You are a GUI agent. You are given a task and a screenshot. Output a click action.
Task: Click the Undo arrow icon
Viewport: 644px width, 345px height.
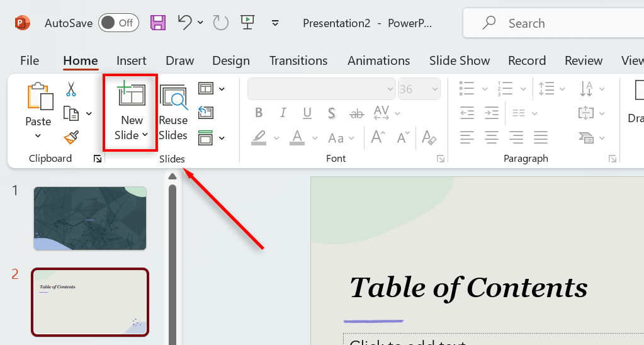184,23
